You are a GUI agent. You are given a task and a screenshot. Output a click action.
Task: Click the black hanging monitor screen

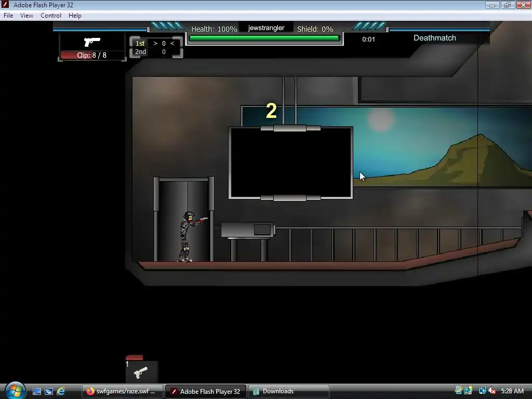click(x=291, y=163)
